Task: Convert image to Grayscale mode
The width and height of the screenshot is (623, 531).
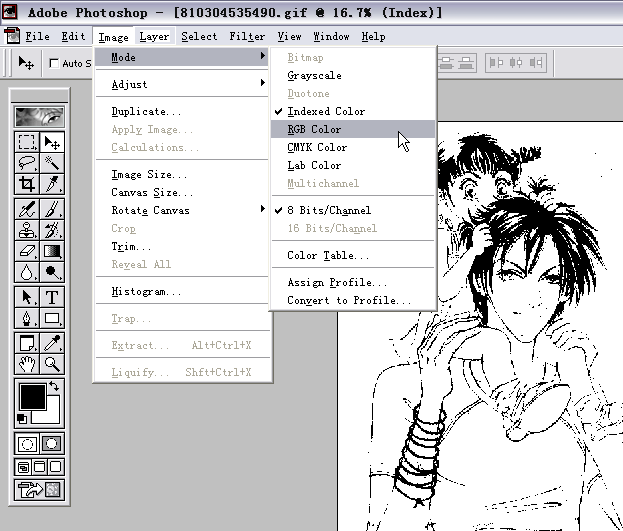Action: 353,76
